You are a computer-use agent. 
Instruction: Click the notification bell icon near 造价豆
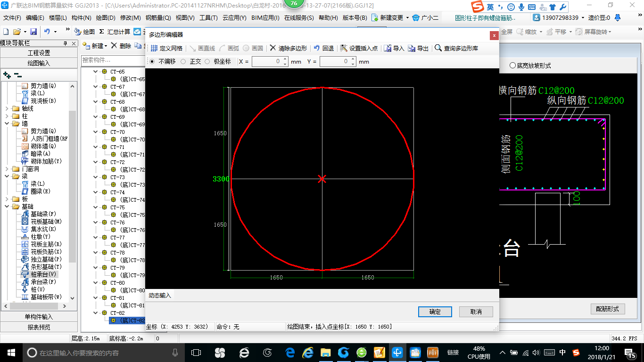point(617,18)
